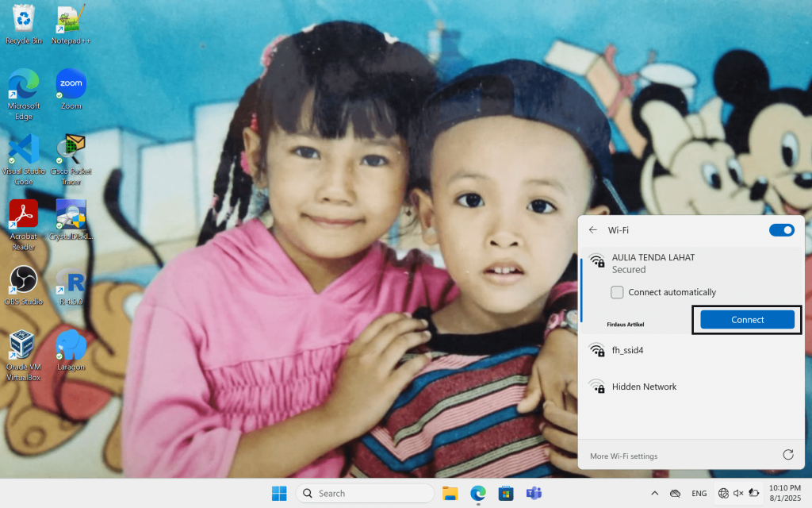Open Microsoft Teams from the taskbar
Image resolution: width=812 pixels, height=508 pixels.
[534, 493]
